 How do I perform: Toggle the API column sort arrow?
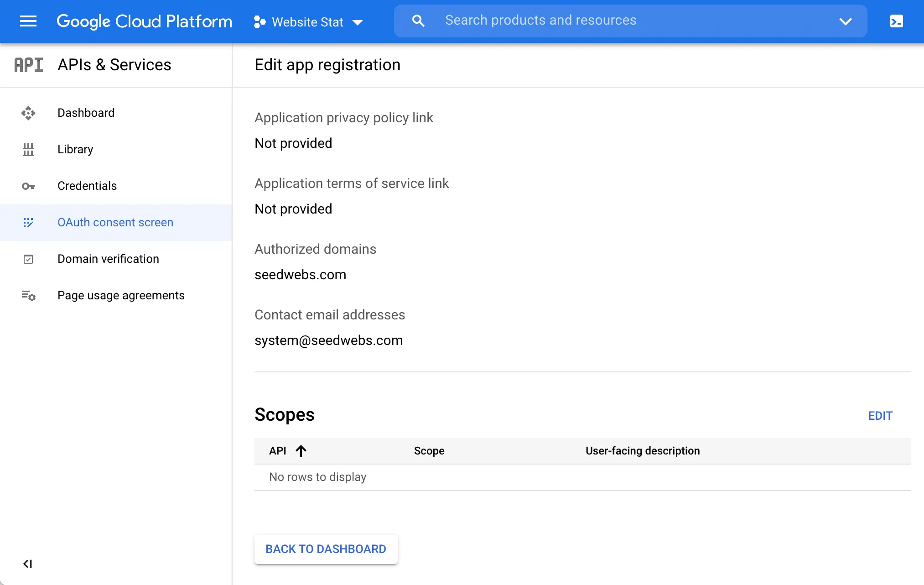pos(301,451)
